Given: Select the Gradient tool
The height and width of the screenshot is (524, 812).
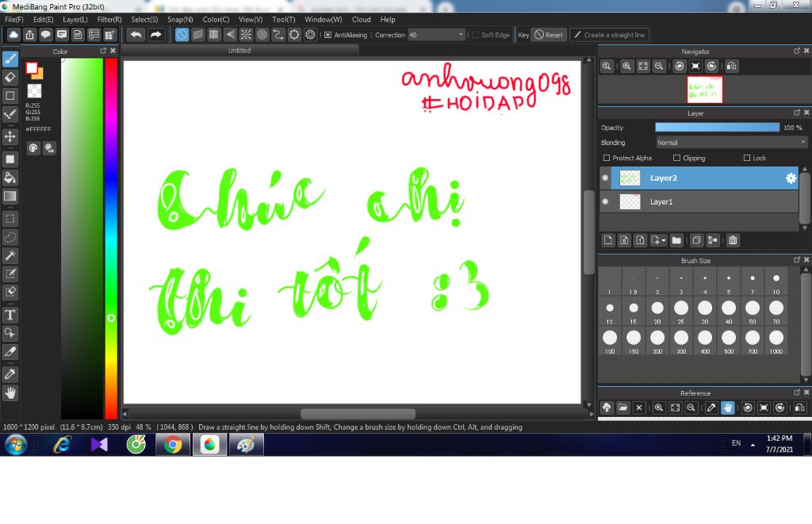Looking at the screenshot, I should click(x=10, y=197).
